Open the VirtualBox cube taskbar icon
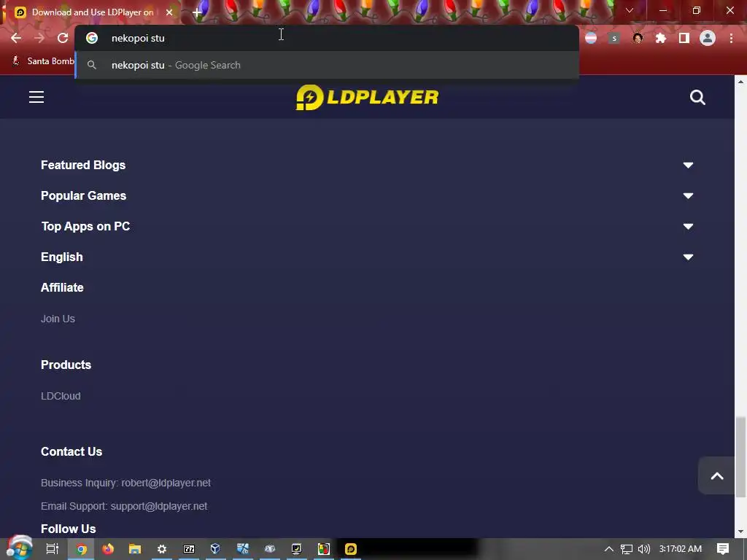 [x=215, y=549]
